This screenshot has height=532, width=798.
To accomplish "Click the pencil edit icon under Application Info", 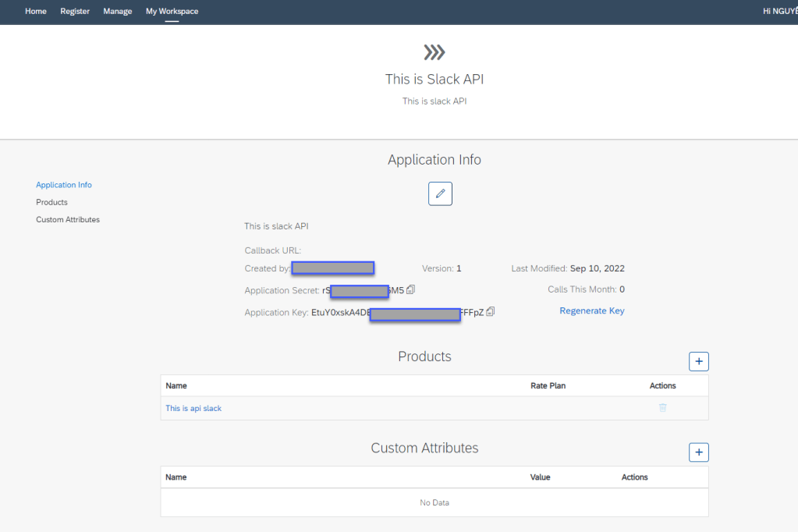I will pyautogui.click(x=440, y=193).
